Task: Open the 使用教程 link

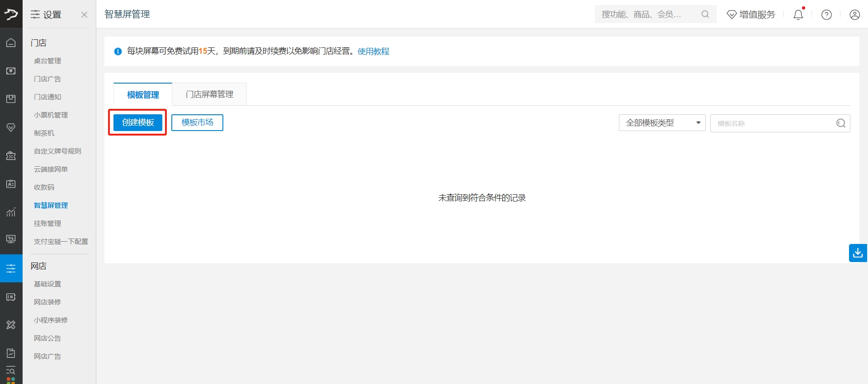Action: (x=373, y=52)
